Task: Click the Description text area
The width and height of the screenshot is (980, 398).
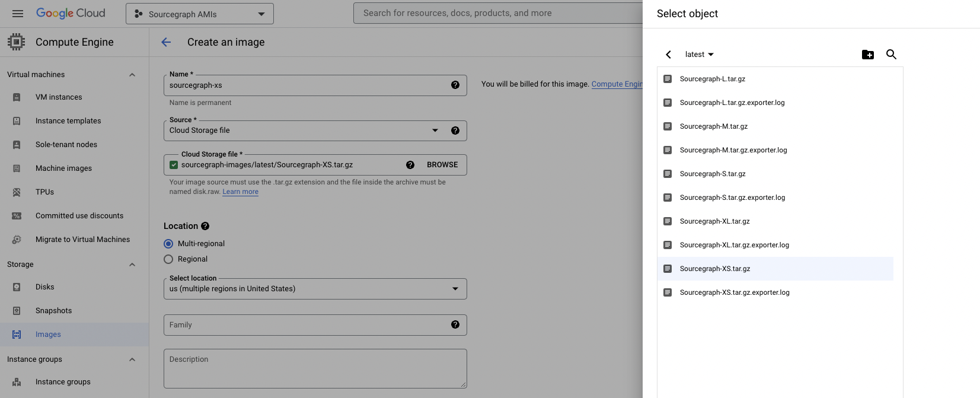Action: (x=315, y=368)
